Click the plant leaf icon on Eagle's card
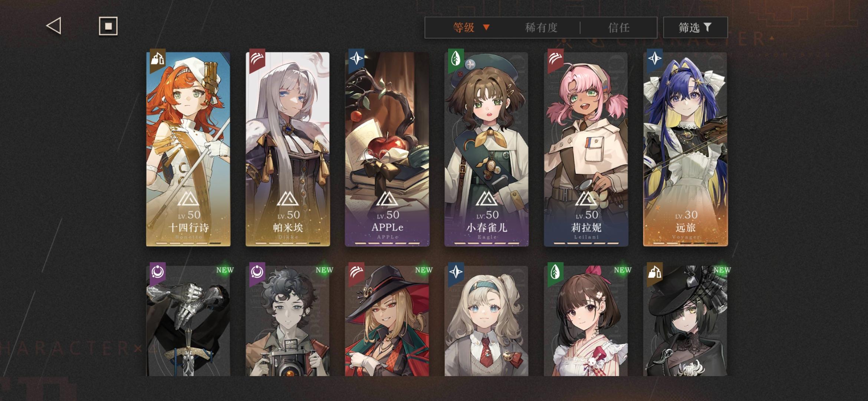Image resolution: width=868 pixels, height=401 pixels. click(456, 59)
